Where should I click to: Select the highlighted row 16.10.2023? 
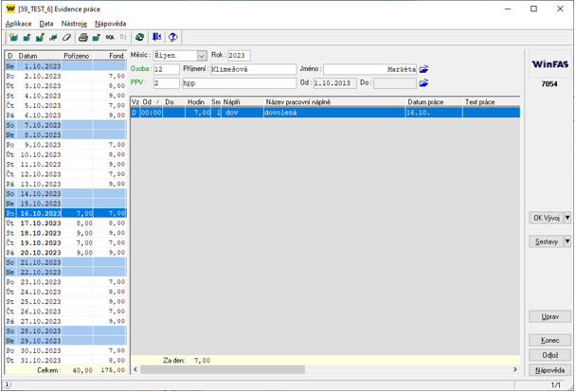point(65,213)
